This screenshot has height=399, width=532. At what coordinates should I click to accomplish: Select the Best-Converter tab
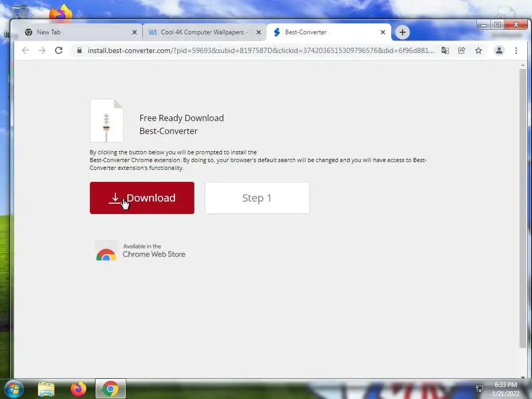click(328, 32)
